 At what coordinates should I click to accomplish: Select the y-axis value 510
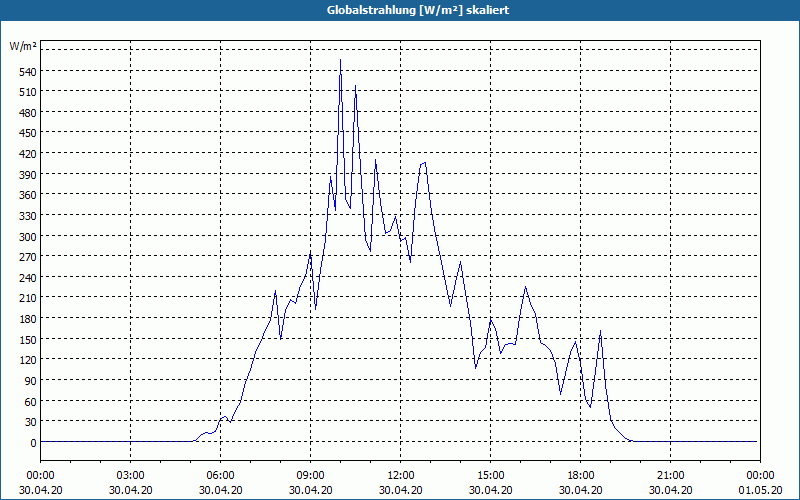28,92
